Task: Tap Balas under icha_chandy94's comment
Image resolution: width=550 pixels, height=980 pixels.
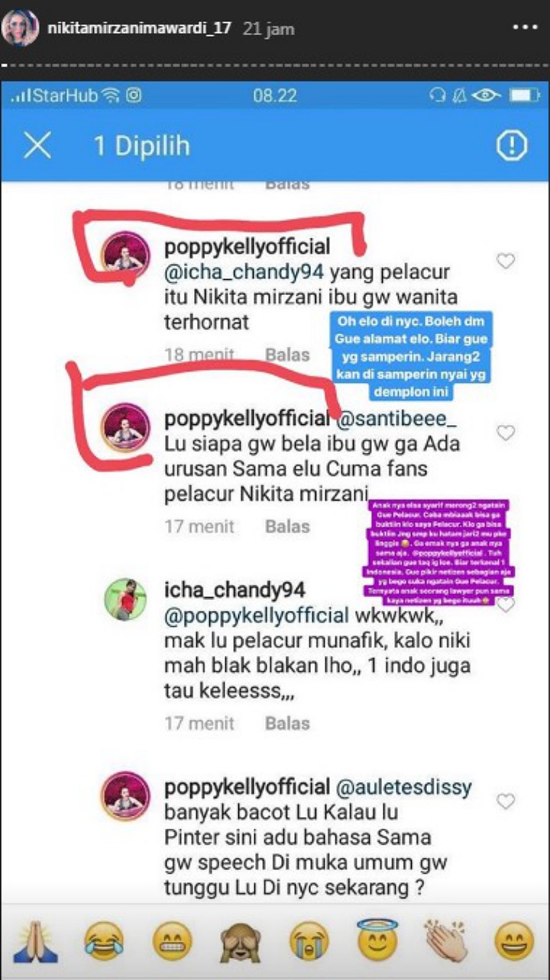Action: point(287,723)
